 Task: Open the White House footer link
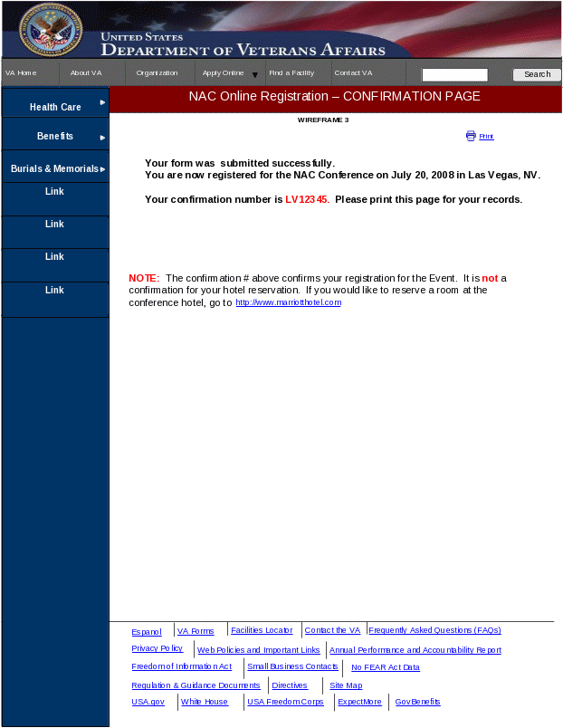(205, 702)
